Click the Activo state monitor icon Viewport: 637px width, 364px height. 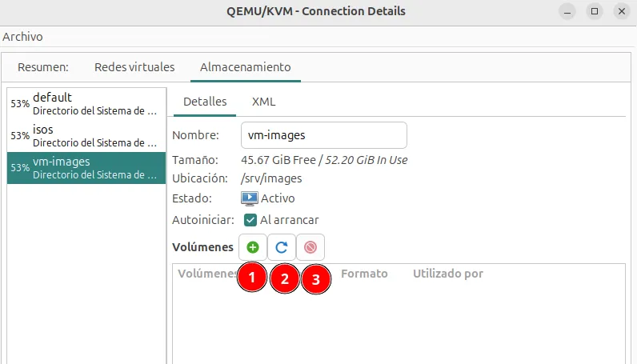coord(250,198)
